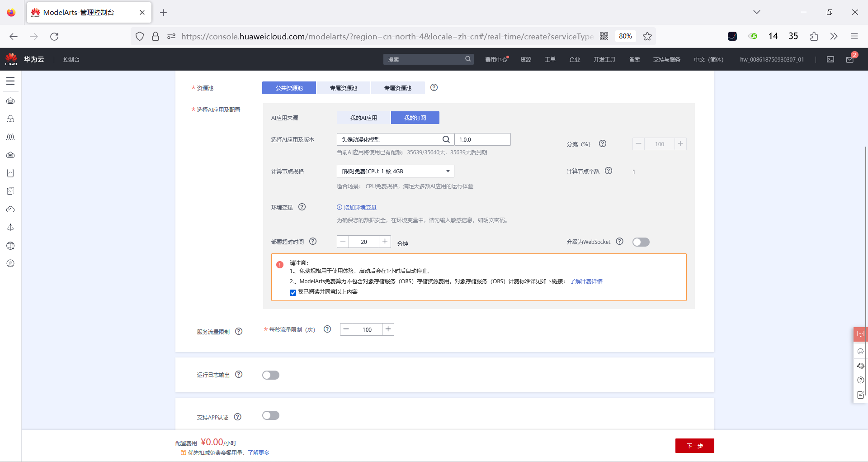Show help for 运行日志输出
The width and height of the screenshot is (868, 462).
[x=239, y=374]
